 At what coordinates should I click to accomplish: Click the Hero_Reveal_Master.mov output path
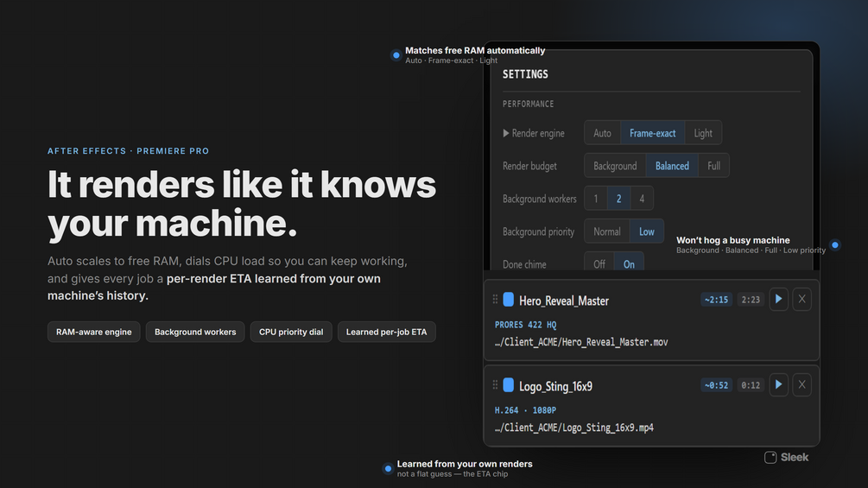tap(581, 343)
